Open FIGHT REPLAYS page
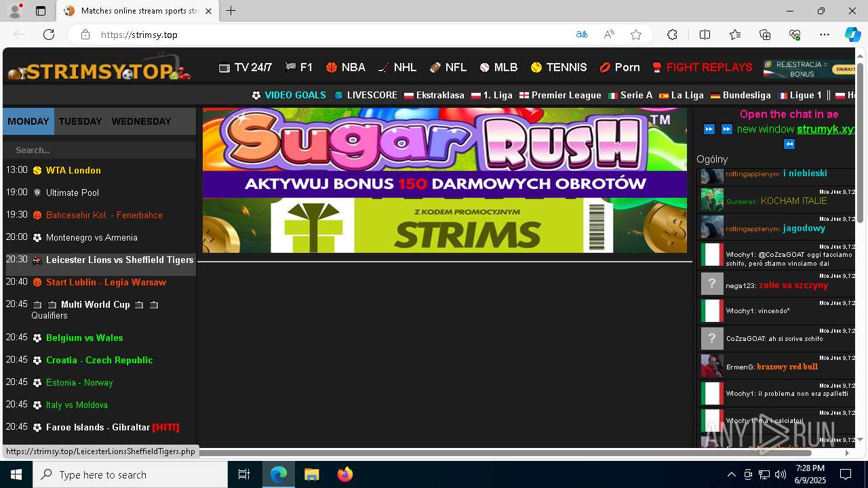This screenshot has width=868, height=488. pos(702,67)
